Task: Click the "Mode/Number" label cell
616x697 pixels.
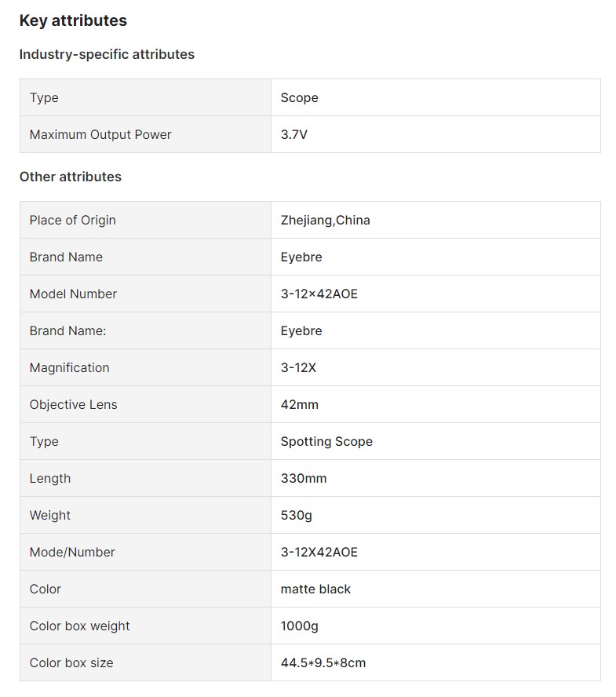Action: pos(72,552)
